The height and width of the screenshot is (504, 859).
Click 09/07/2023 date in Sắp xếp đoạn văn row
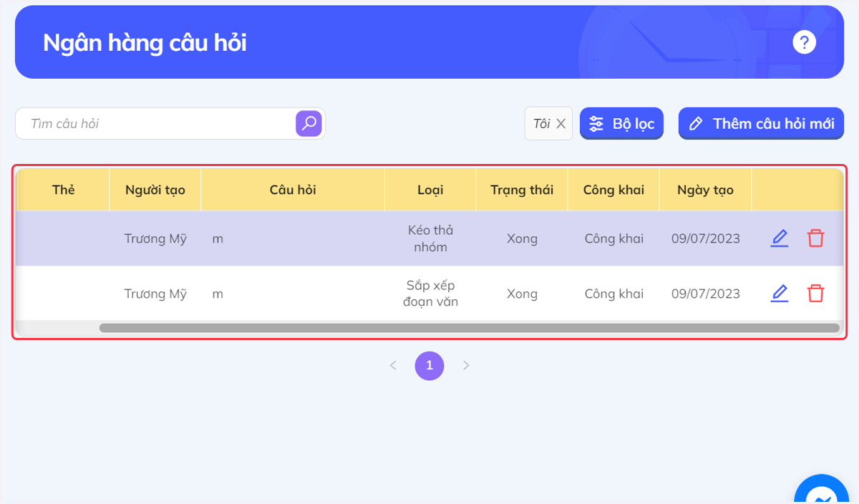click(705, 294)
